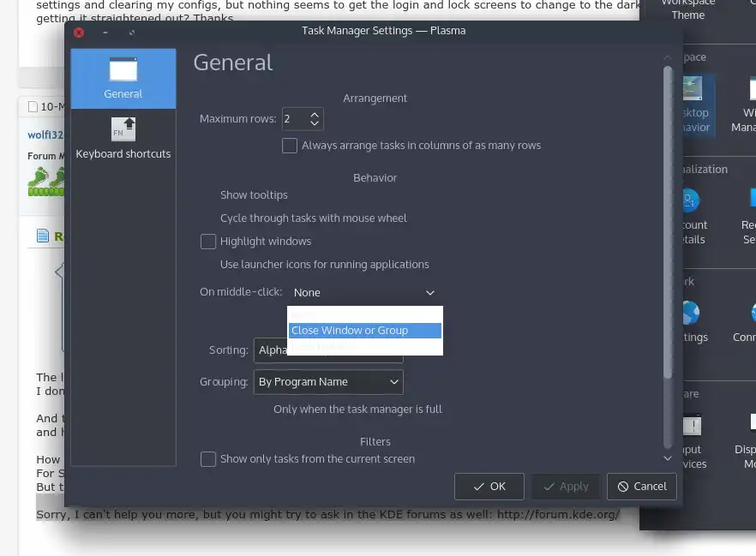Open the wolfi32 user profile link in forum

[45, 135]
